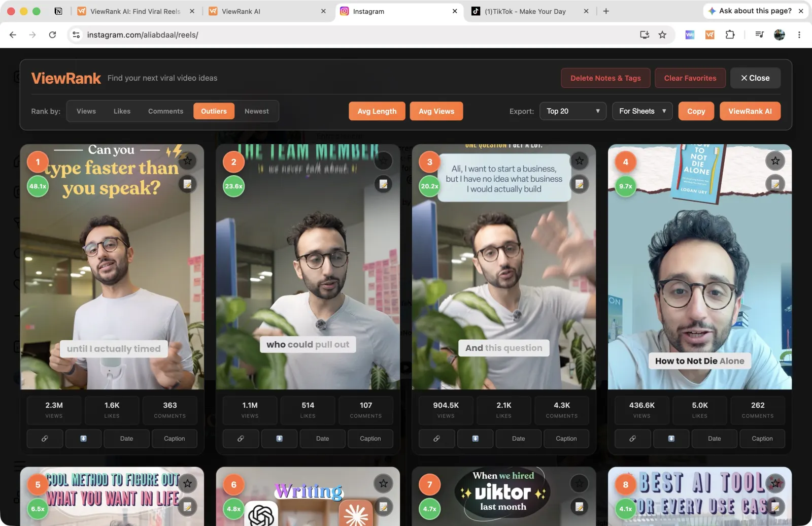Image resolution: width=812 pixels, height=526 pixels.
Task: Star the 'How to Not Die Alone' reel
Action: (775, 161)
